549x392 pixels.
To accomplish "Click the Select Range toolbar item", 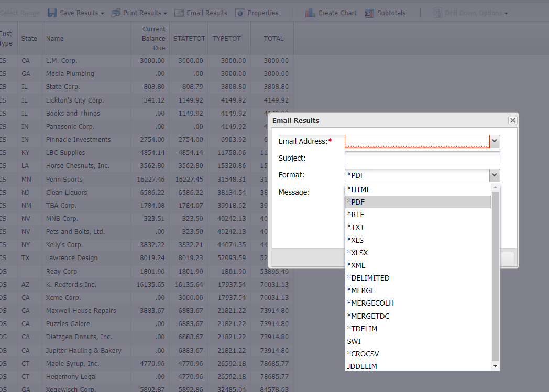I will (x=19, y=13).
